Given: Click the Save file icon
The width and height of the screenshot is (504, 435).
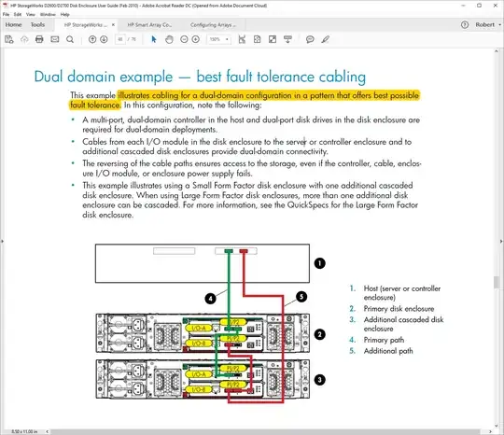Looking at the screenshot, I should [9, 39].
